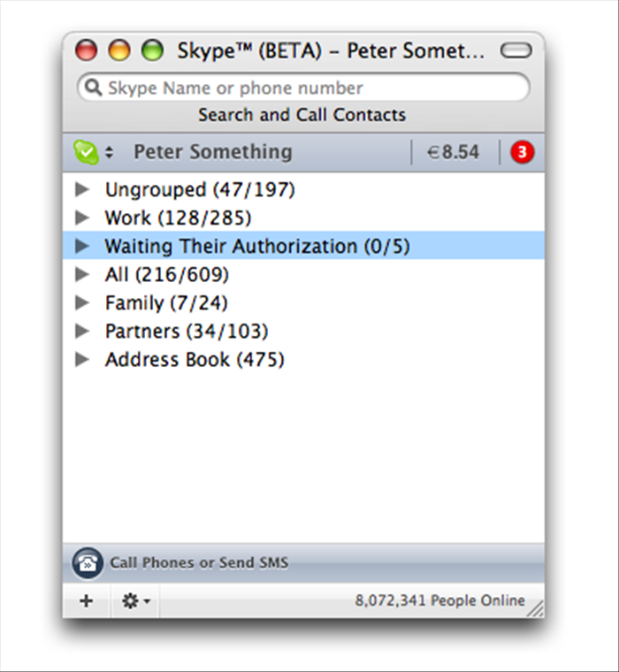The height and width of the screenshot is (672, 619).
Task: Click the window resize grip handle
Action: (x=535, y=608)
